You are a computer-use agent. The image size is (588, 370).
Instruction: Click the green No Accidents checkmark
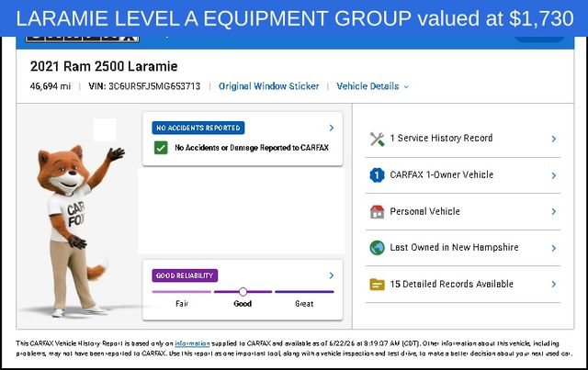(161, 148)
